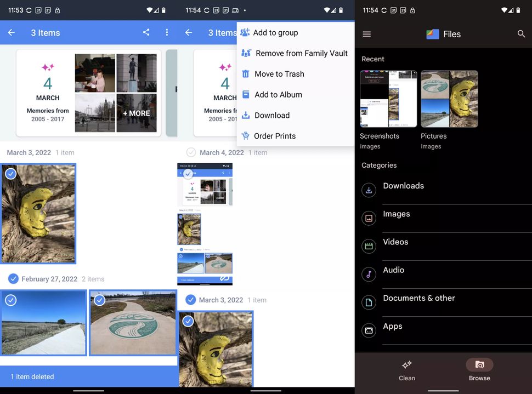The width and height of the screenshot is (532, 394).
Task: Open the Apps category in Files
Action: click(x=392, y=326)
